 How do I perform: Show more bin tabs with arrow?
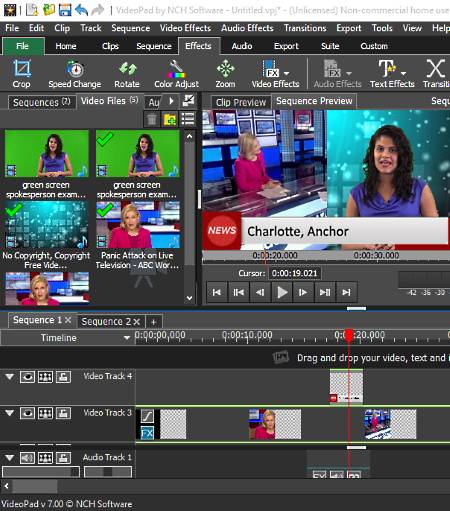point(172,100)
